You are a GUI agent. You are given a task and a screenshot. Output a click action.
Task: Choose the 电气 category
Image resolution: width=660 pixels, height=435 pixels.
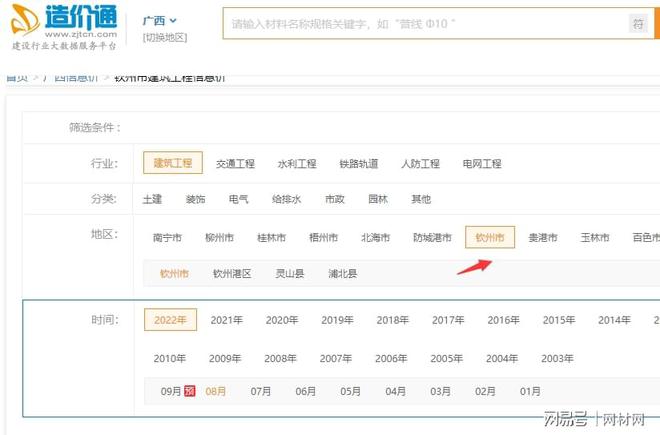tap(239, 199)
